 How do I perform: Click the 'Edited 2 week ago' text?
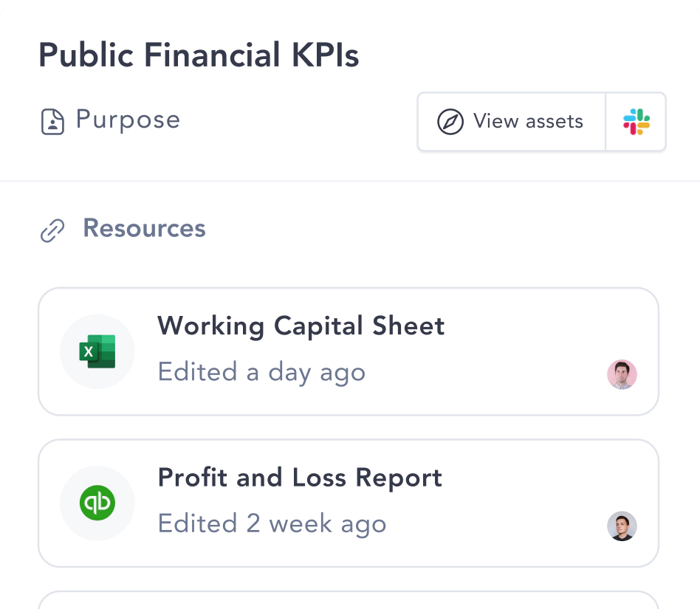(272, 524)
